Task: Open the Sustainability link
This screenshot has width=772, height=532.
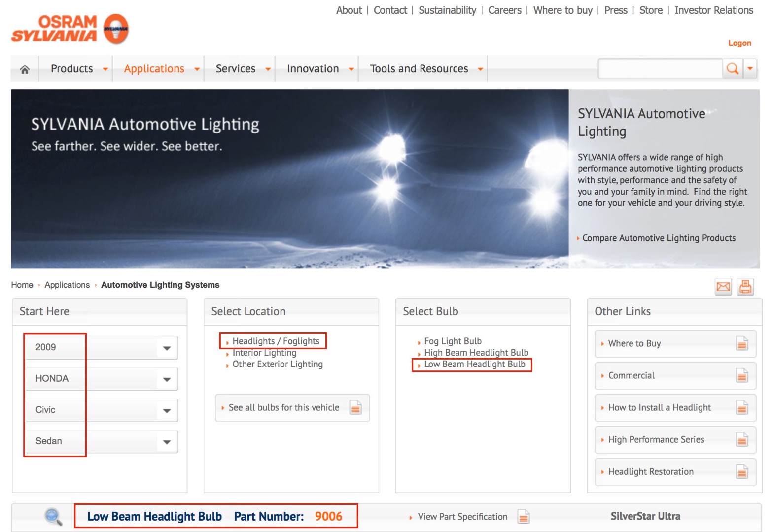Action: (x=448, y=10)
